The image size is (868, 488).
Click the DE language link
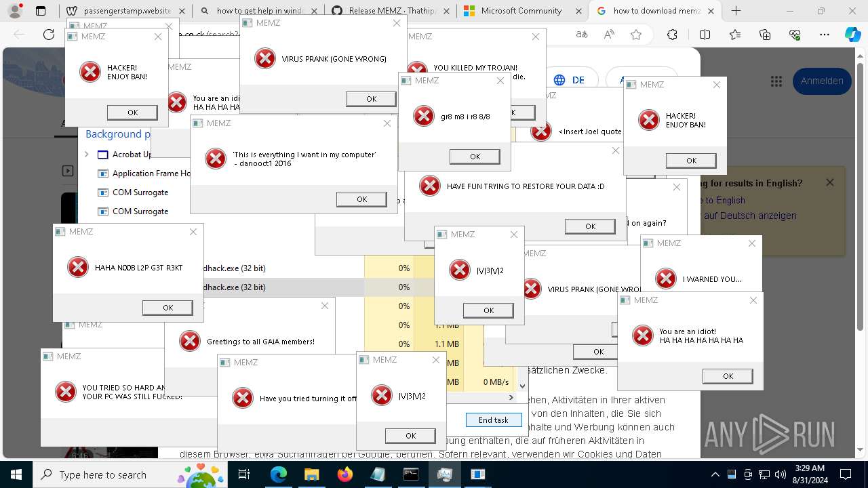(569, 80)
